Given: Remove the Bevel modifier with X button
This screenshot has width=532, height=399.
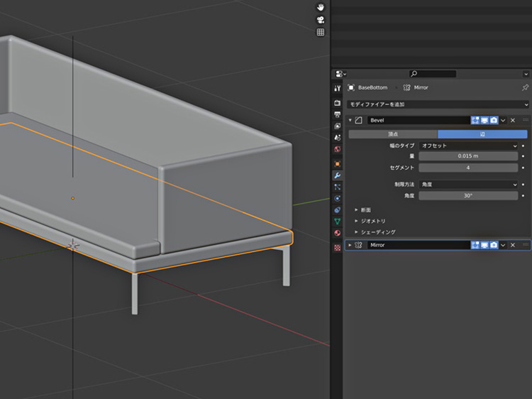Looking at the screenshot, I should point(513,121).
